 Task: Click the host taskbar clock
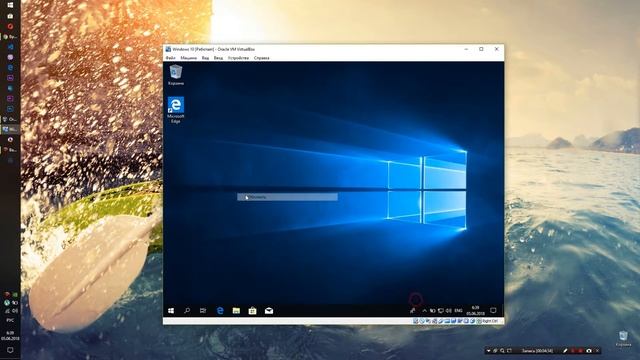(9, 336)
